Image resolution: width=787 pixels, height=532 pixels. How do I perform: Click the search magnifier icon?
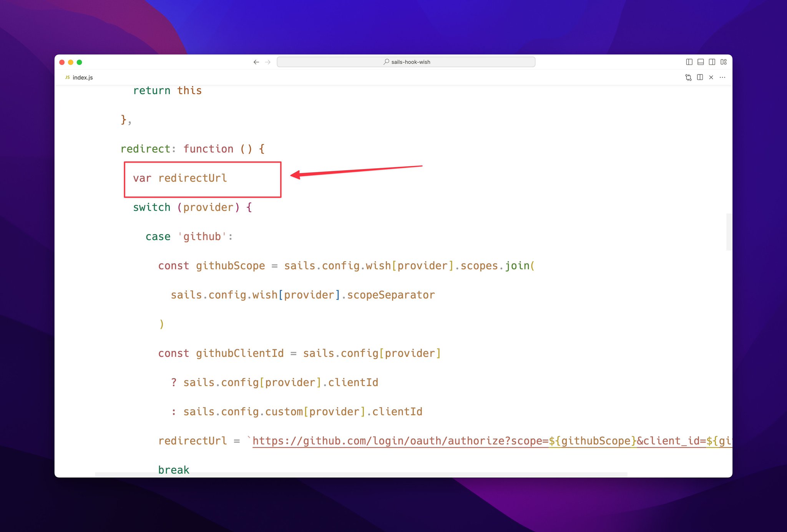386,62
